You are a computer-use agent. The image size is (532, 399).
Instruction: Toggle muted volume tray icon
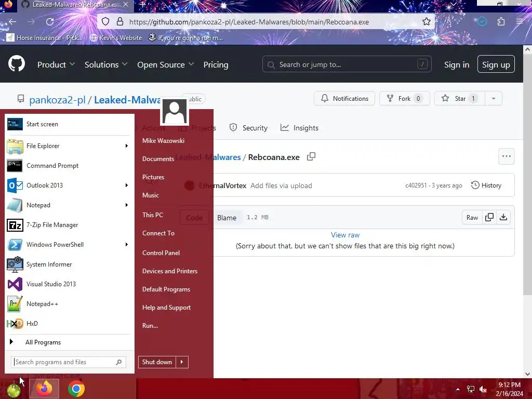tap(483, 389)
